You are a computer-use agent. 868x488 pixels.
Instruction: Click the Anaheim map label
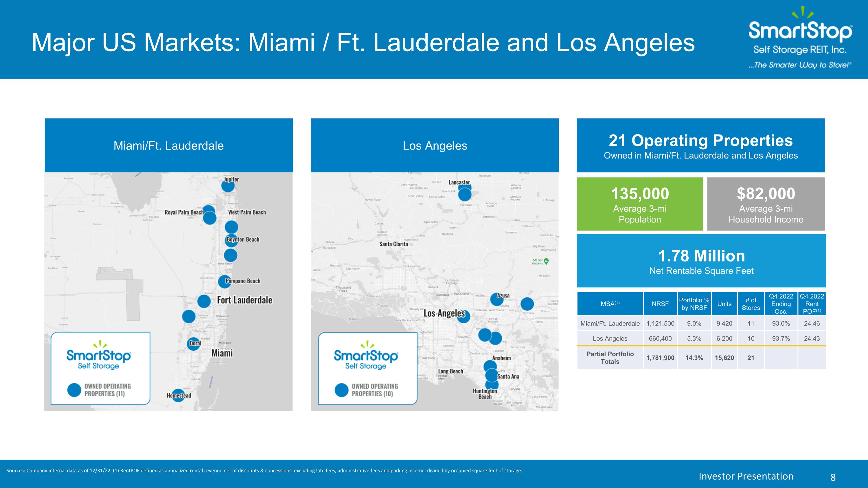click(501, 358)
